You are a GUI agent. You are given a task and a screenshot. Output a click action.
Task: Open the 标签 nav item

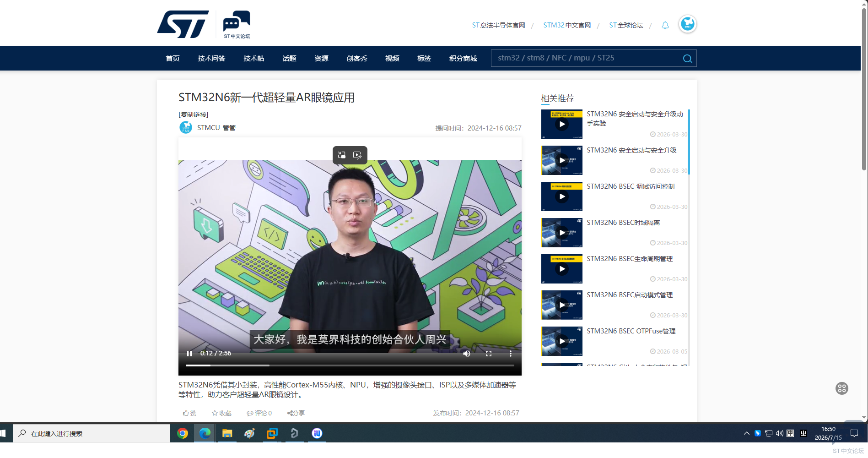[424, 59]
